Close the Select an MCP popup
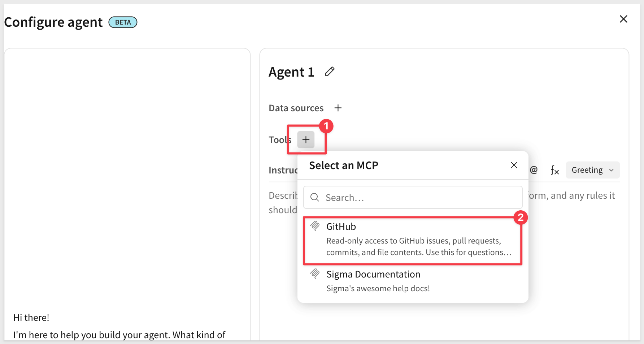644x344 pixels. (x=514, y=165)
